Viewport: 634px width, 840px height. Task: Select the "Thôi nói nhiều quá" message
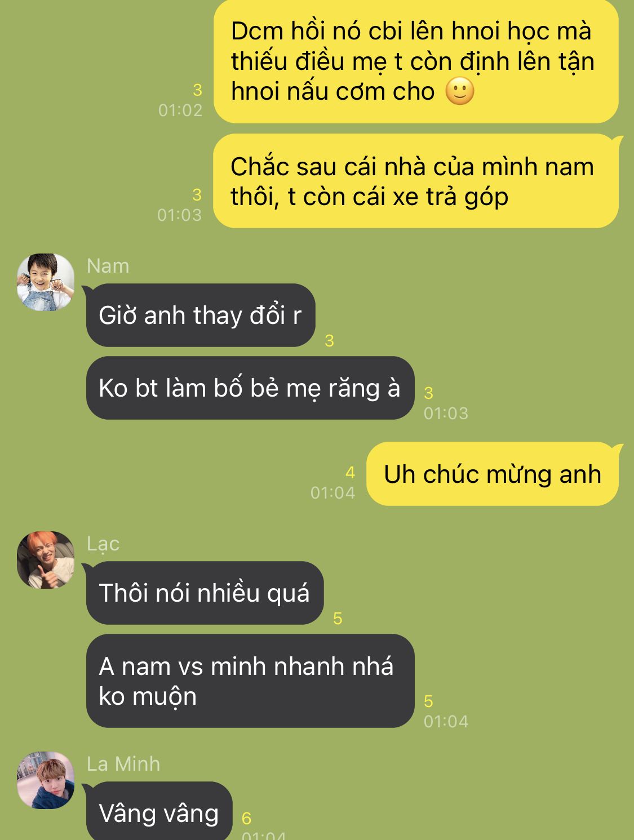tap(205, 593)
